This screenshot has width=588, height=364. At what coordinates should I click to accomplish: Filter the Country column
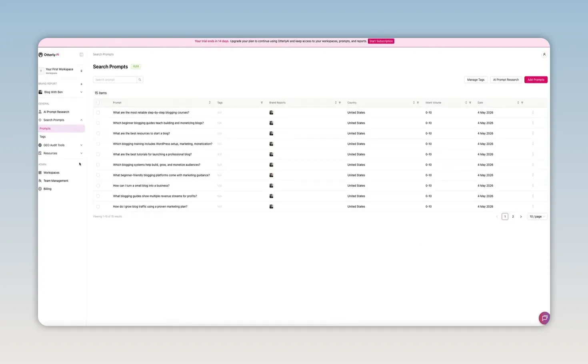[x=418, y=103]
